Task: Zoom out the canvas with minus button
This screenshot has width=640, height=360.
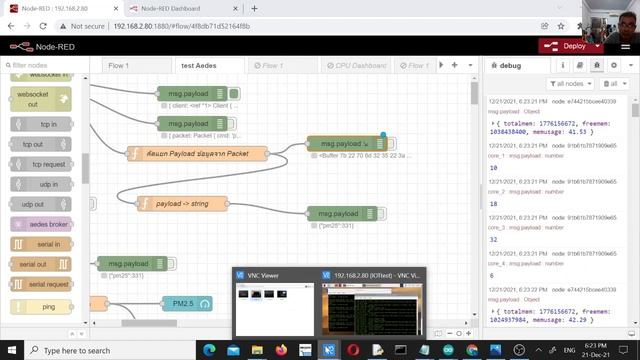Action: coord(449,333)
